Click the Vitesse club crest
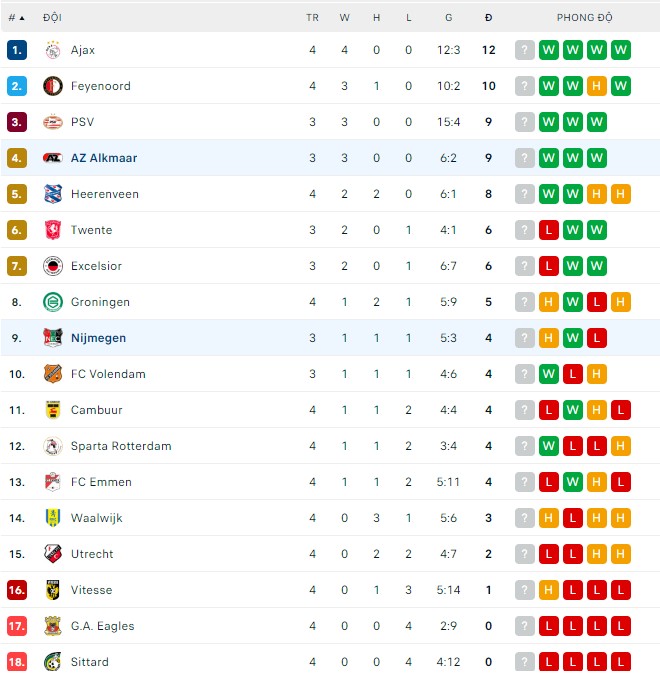The height and width of the screenshot is (673, 660). (53, 590)
